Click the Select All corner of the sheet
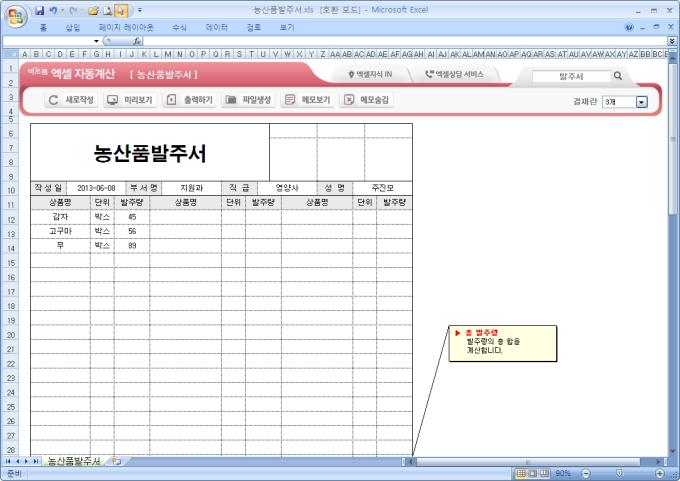Viewport: 680px width, 481px height. pos(10,54)
